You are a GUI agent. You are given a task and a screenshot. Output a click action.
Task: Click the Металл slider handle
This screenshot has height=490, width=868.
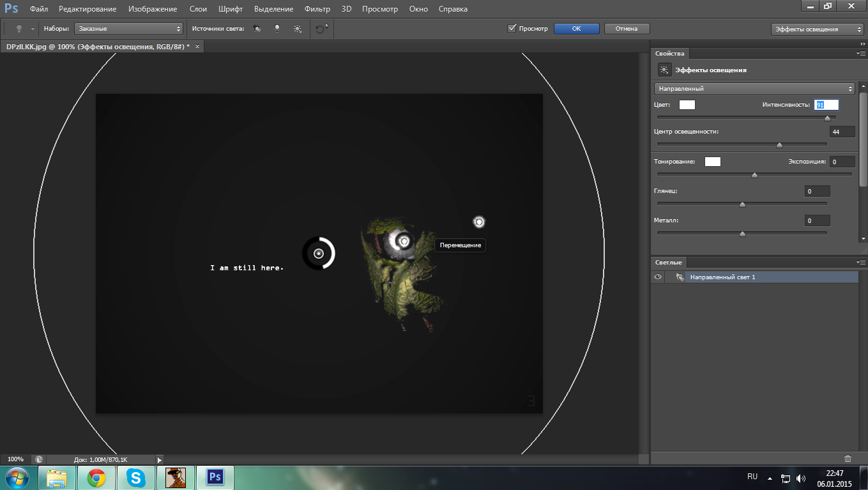(742, 234)
